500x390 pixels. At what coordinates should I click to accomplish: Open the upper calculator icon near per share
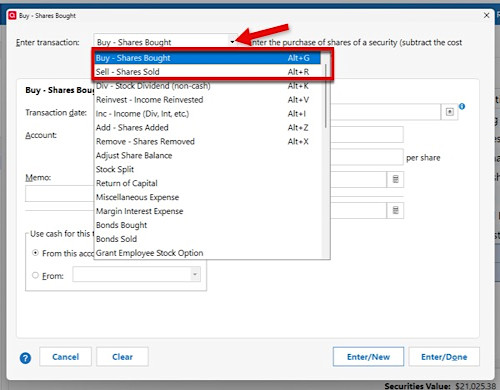coord(395,179)
